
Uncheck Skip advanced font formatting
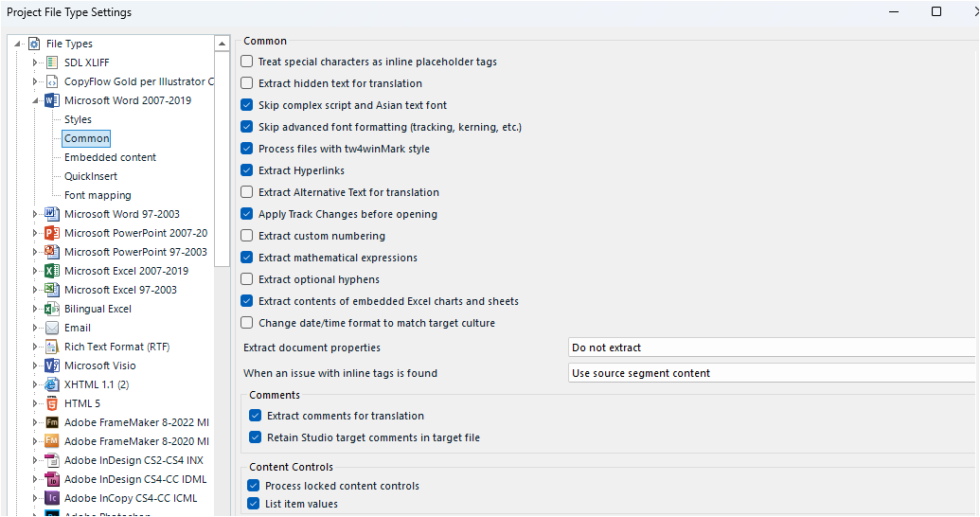247,127
